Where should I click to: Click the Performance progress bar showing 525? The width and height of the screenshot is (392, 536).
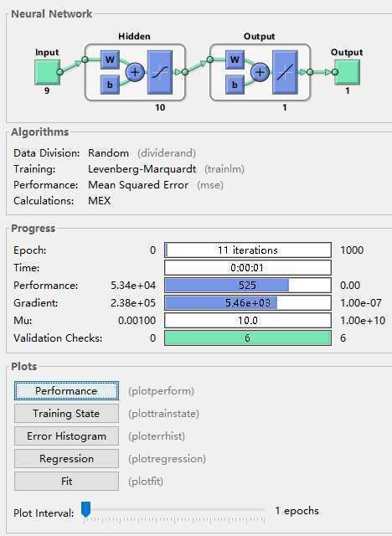pos(248,285)
